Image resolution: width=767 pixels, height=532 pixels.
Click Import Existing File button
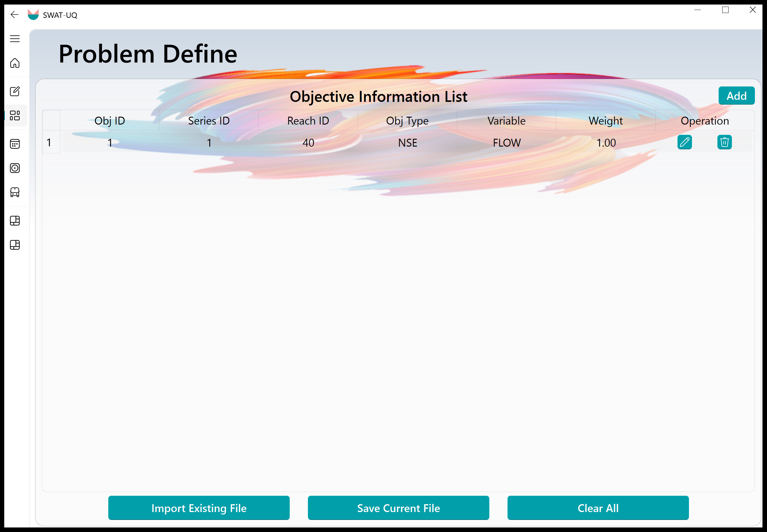(x=199, y=508)
